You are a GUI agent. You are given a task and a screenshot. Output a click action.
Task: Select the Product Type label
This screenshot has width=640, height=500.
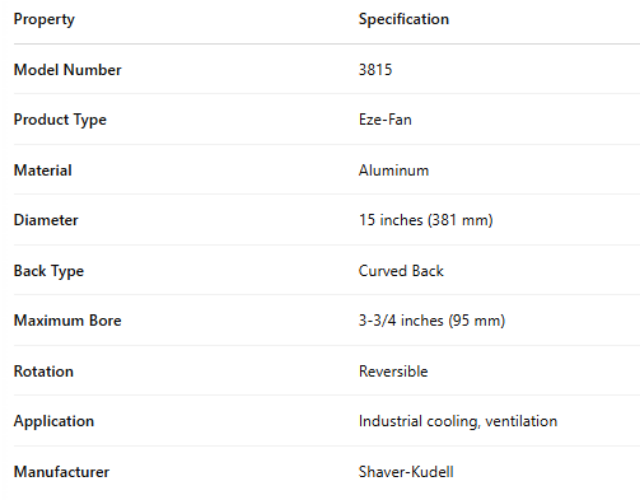pyautogui.click(x=60, y=120)
